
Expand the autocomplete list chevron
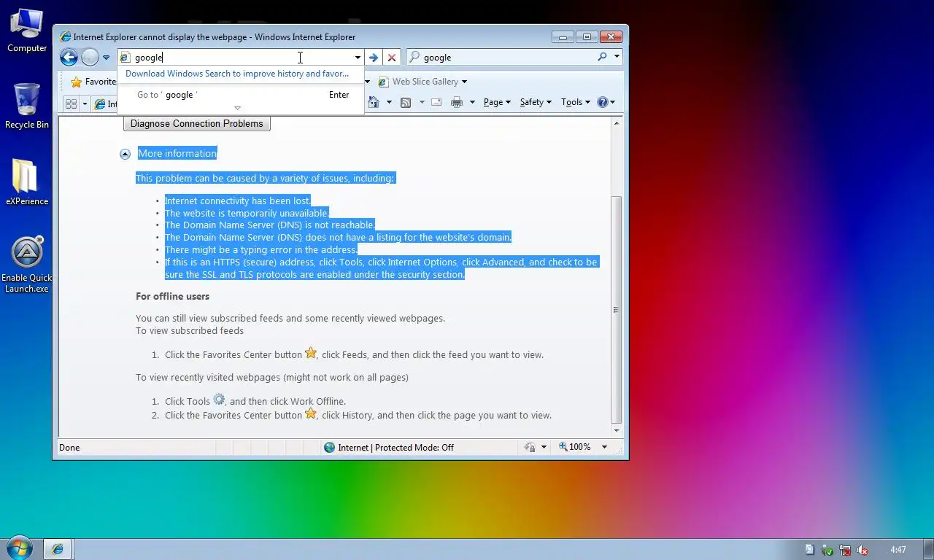237,108
